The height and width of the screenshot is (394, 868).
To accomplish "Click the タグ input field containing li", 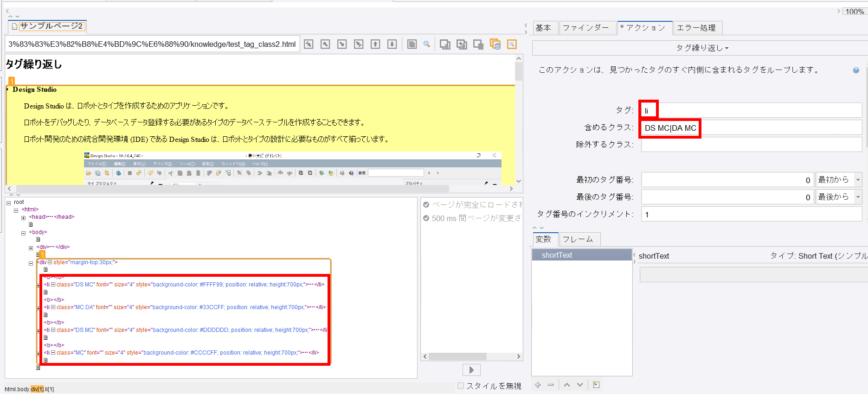I will (751, 110).
